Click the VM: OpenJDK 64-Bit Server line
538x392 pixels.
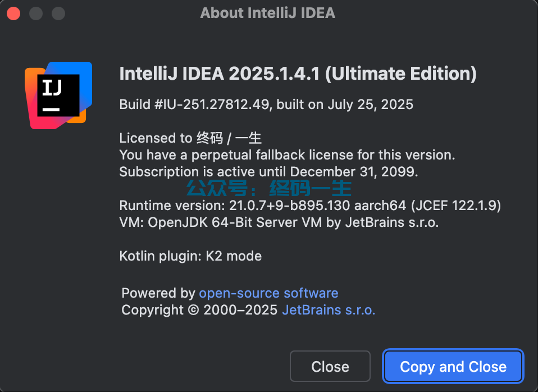tap(279, 222)
